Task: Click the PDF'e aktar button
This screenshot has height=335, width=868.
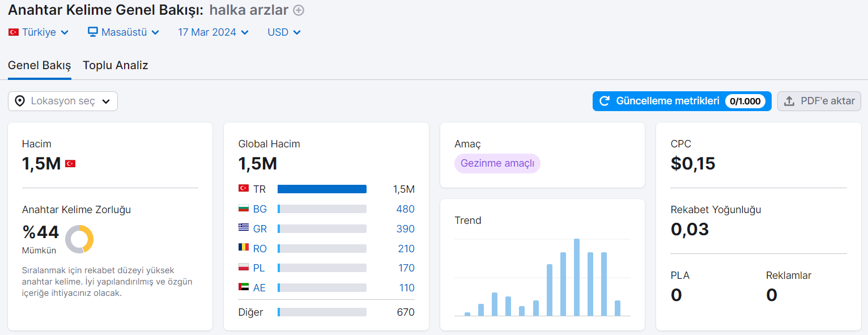Action: 819,101
